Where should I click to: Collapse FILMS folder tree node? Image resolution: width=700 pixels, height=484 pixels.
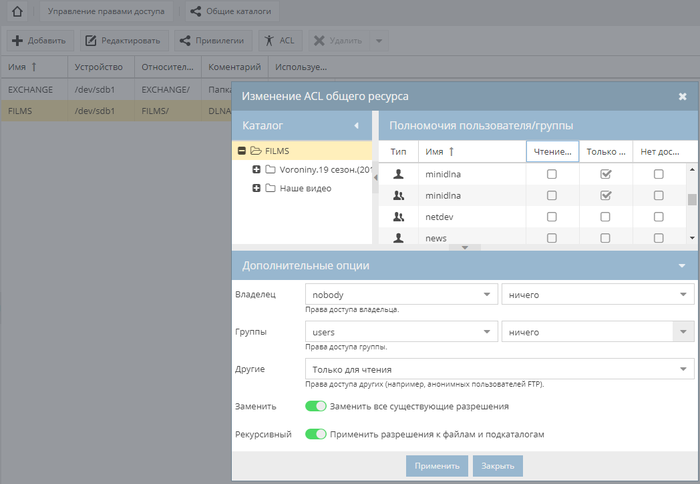[x=242, y=151]
